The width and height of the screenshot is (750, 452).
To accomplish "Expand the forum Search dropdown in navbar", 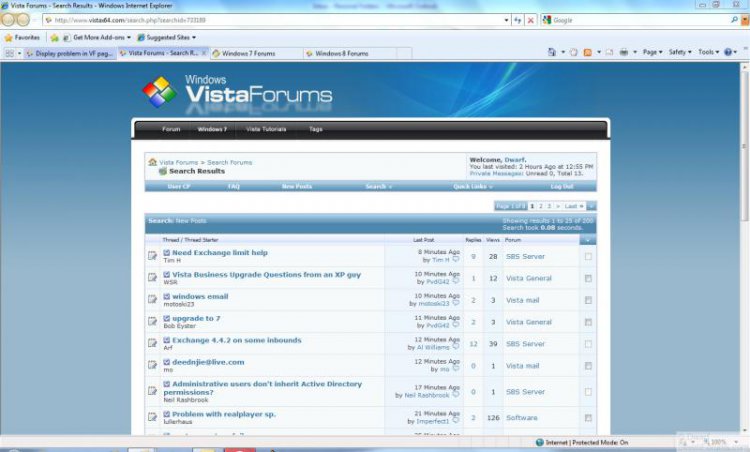I will (378, 187).
